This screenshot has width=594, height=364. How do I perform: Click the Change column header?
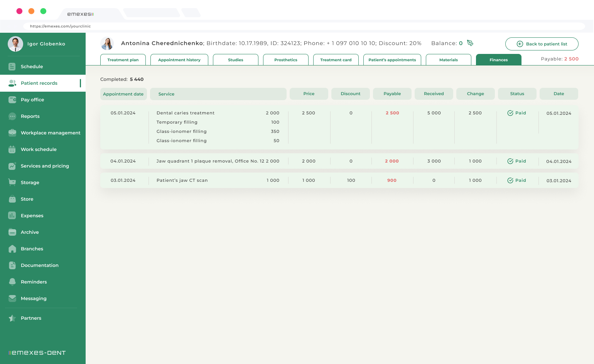point(476,94)
